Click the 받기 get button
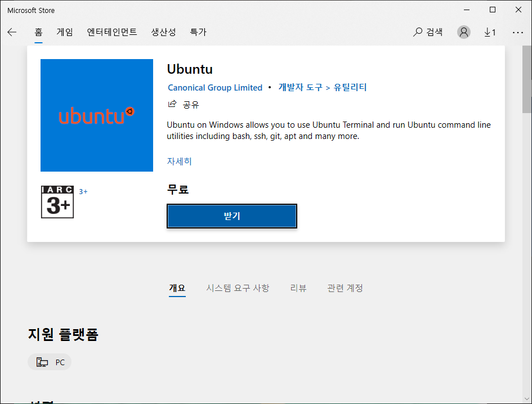The image size is (532, 404). click(232, 216)
